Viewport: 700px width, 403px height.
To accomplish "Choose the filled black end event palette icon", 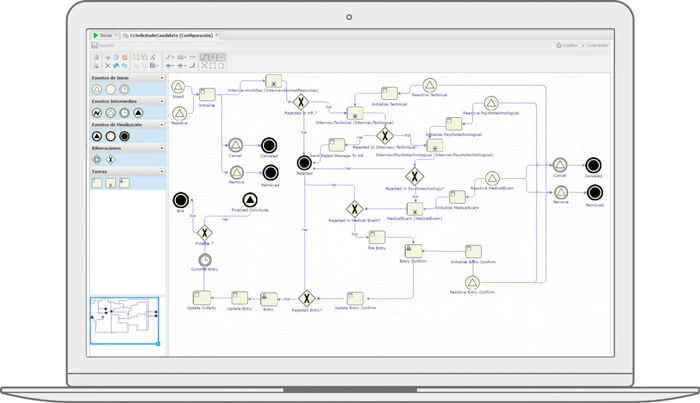I will tap(125, 136).
